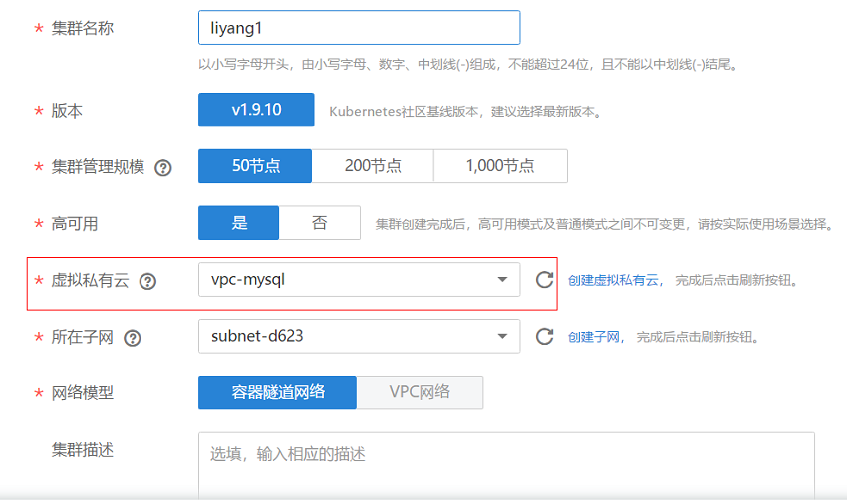This screenshot has width=847, height=504.
Task: Open help icon beside 集群管理规模
Action: coord(163,168)
